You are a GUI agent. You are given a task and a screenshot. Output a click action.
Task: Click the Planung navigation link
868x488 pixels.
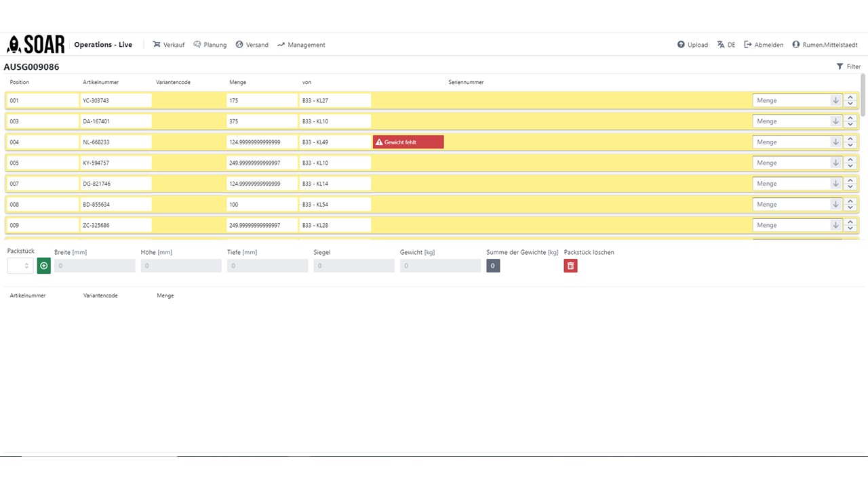210,45
